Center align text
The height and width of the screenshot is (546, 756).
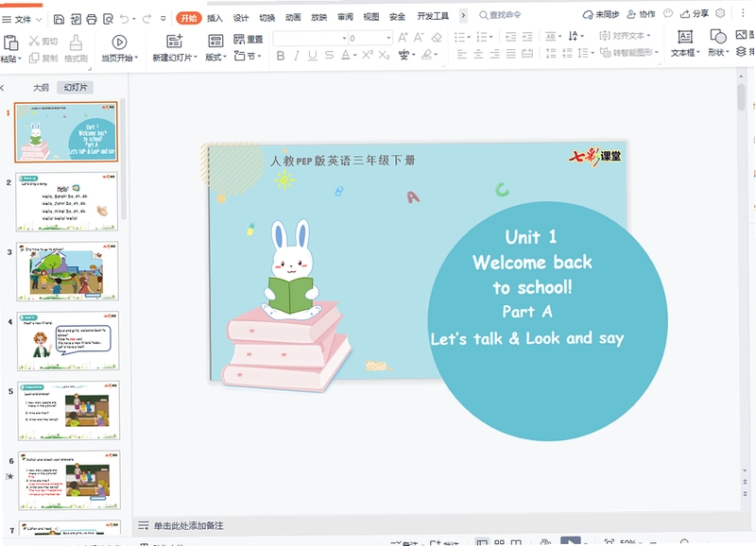478,54
